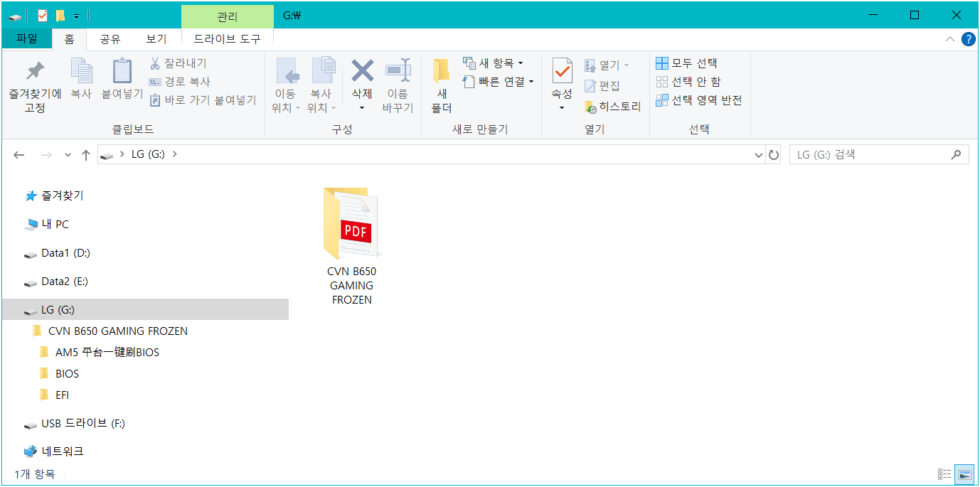Click the 관리 (Manage) contextual tab
The image size is (980, 487).
[228, 16]
